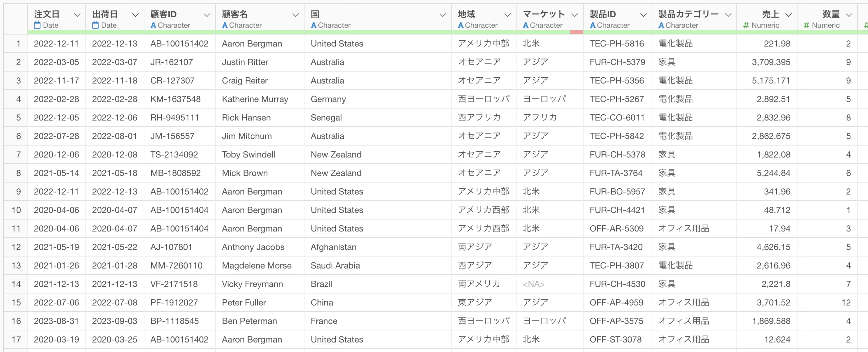Select the <NA> cell in row 14
This screenshot has height=352, width=868.
pyautogui.click(x=533, y=284)
